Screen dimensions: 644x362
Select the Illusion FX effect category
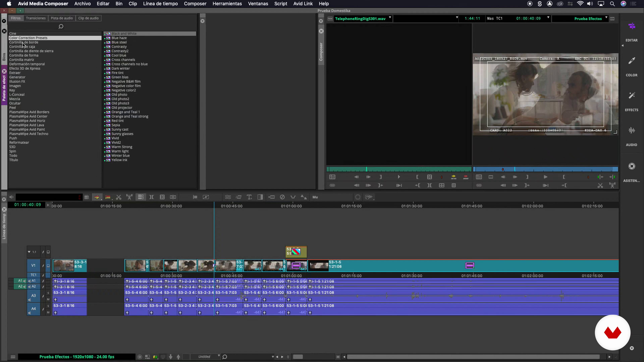(17, 81)
